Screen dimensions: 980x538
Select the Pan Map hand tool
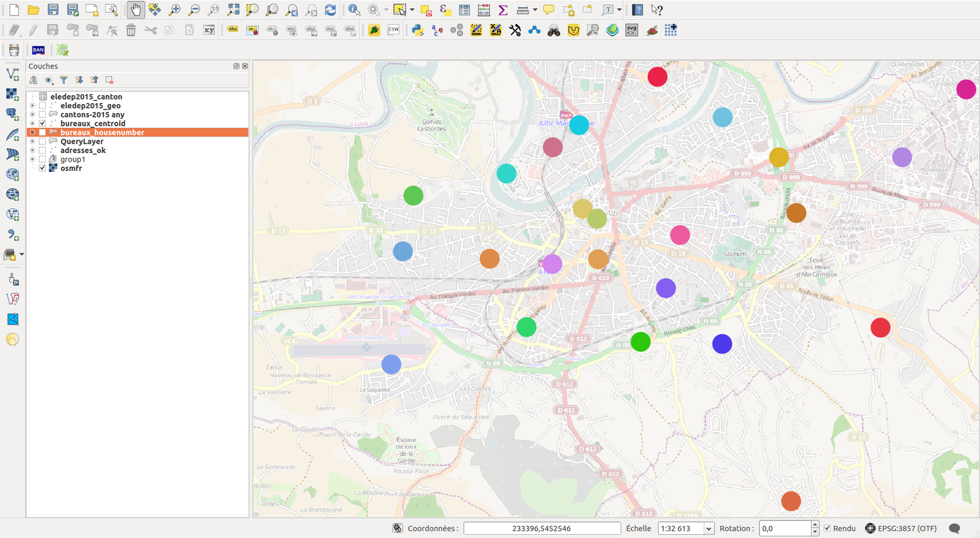click(x=135, y=10)
